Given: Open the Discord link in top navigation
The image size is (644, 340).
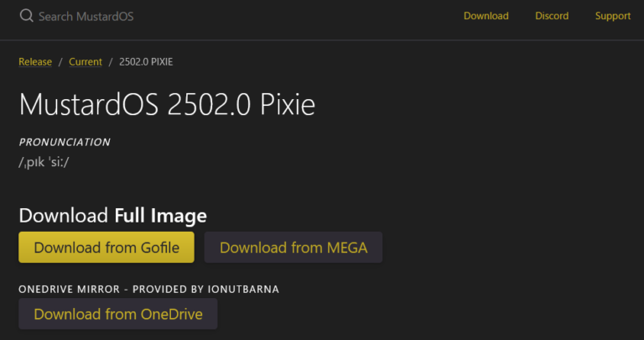Looking at the screenshot, I should pos(552,16).
